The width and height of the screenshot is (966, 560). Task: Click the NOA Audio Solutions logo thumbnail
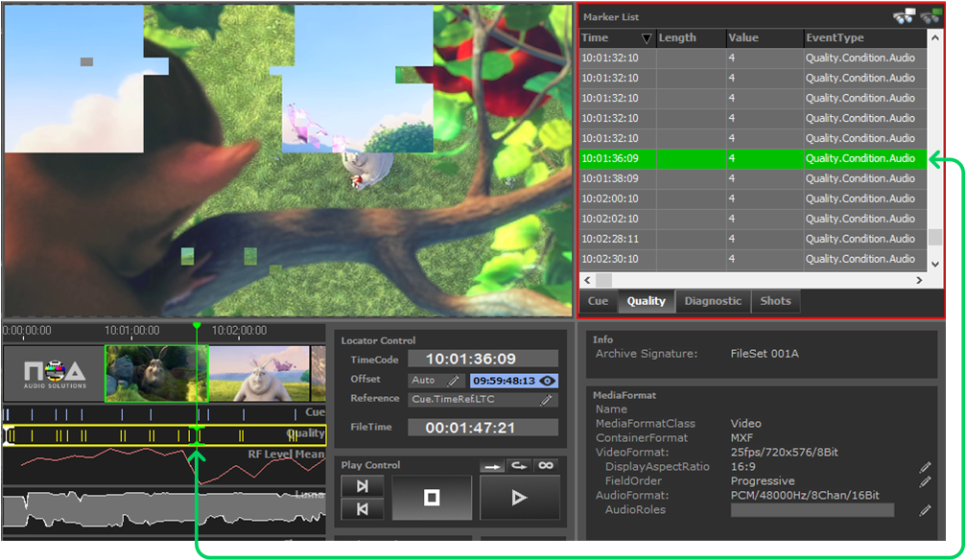tap(55, 373)
